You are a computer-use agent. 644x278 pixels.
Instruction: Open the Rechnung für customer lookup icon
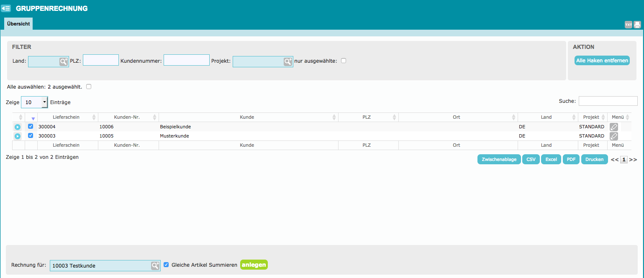click(x=155, y=265)
